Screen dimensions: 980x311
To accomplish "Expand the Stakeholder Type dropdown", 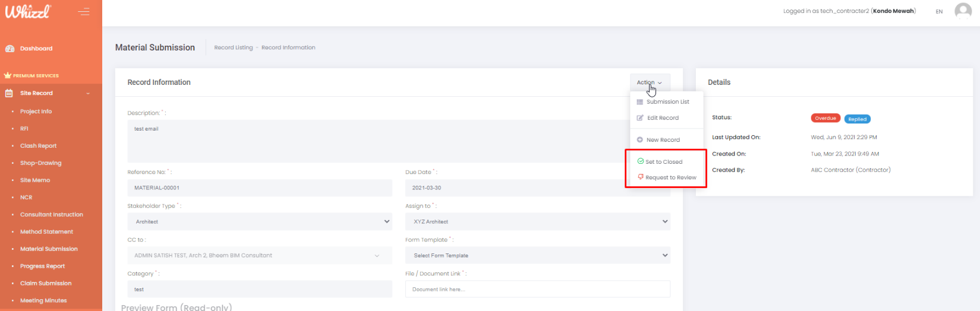I will click(x=260, y=222).
